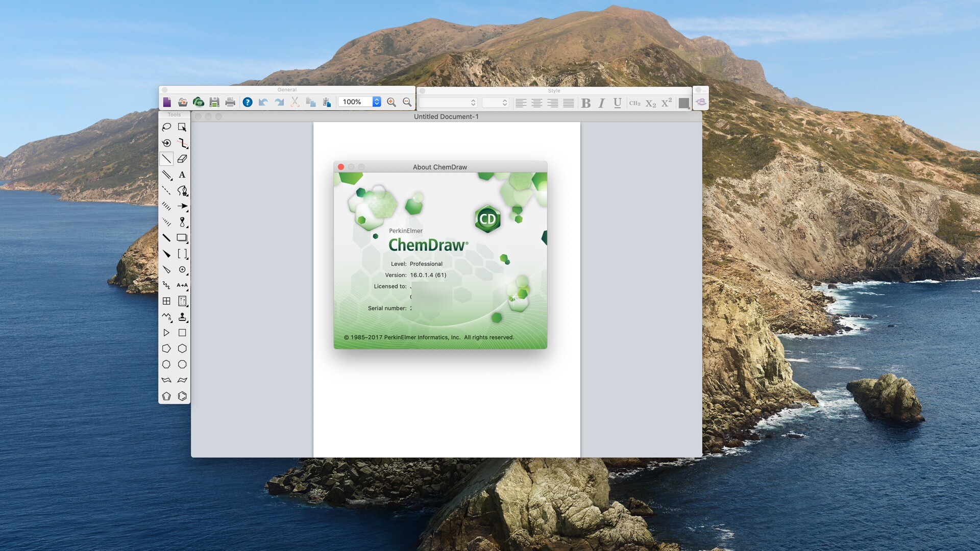Zoom out with the magnifier minus
The width and height of the screenshot is (980, 551).
coord(407,102)
